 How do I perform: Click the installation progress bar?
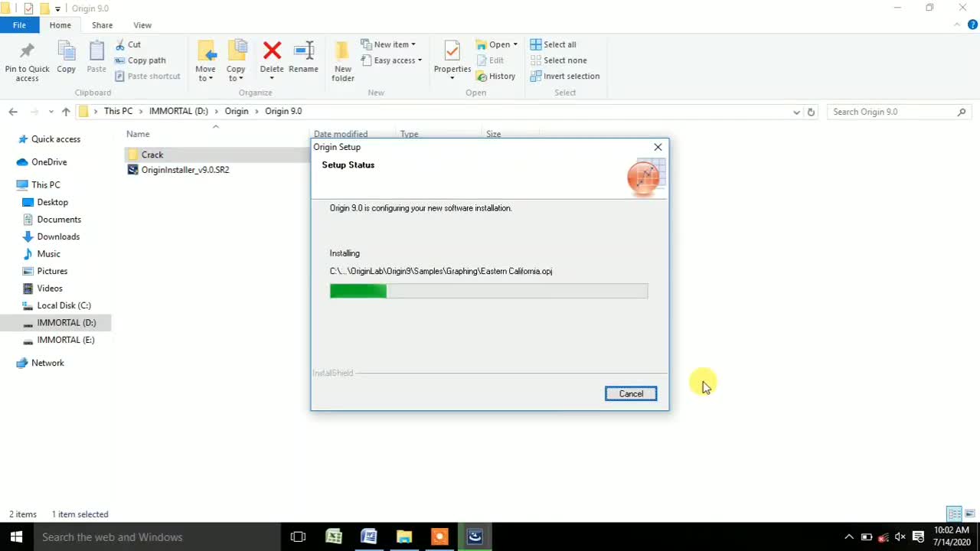coord(488,291)
